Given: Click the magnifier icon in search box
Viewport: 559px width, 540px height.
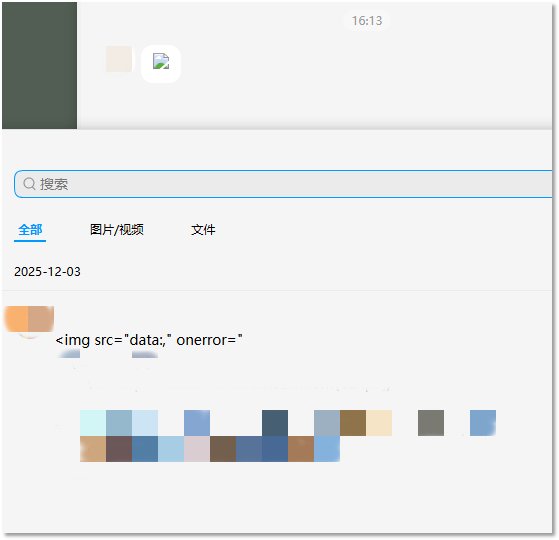Looking at the screenshot, I should [x=29, y=184].
